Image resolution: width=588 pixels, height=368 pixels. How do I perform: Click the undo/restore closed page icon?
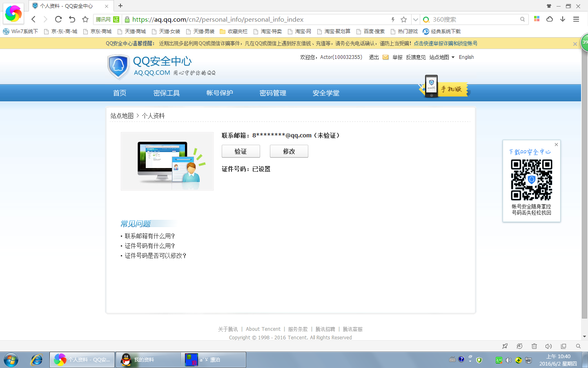pos(72,19)
